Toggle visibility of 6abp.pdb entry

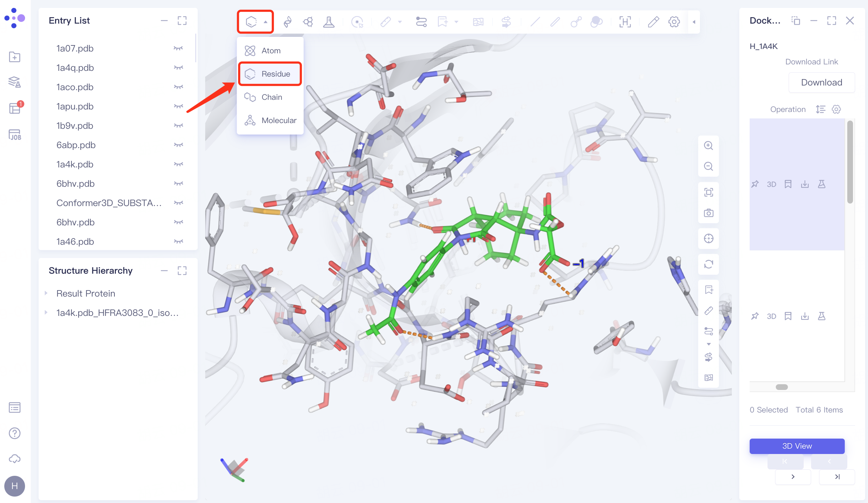pyautogui.click(x=178, y=145)
